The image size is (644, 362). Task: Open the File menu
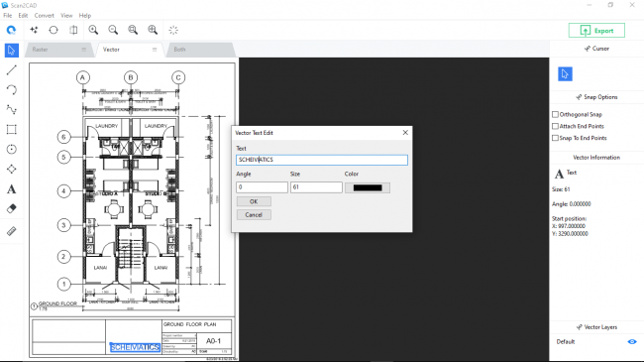[7, 16]
